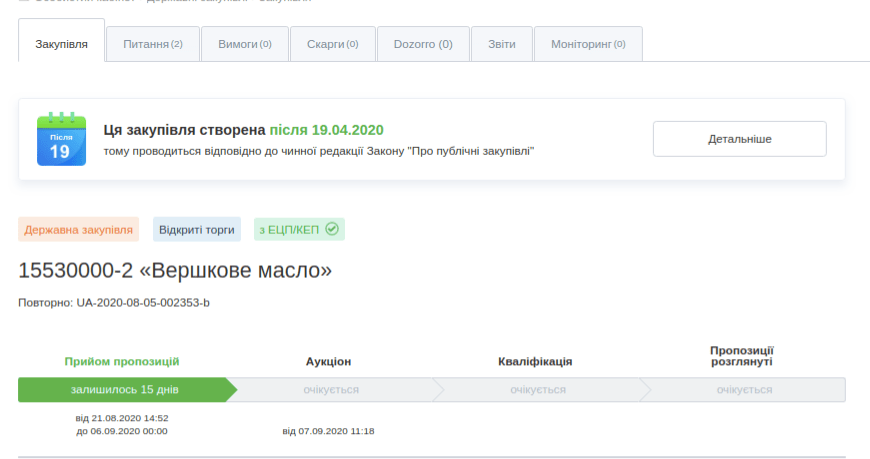Go to the Скарги (0) tab
Screen dimensions: 870x459
tap(332, 44)
